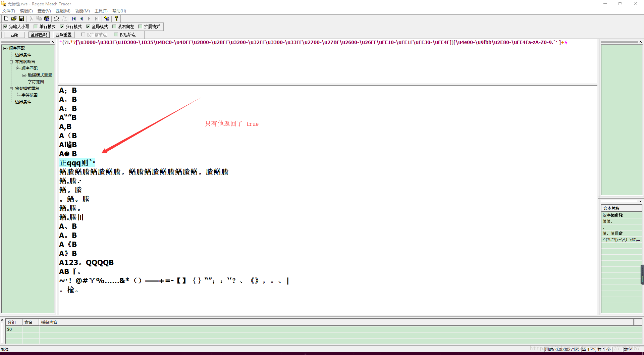644x355 pixels.
Task: Select the last 边界条件 tree item
Action: click(23, 102)
